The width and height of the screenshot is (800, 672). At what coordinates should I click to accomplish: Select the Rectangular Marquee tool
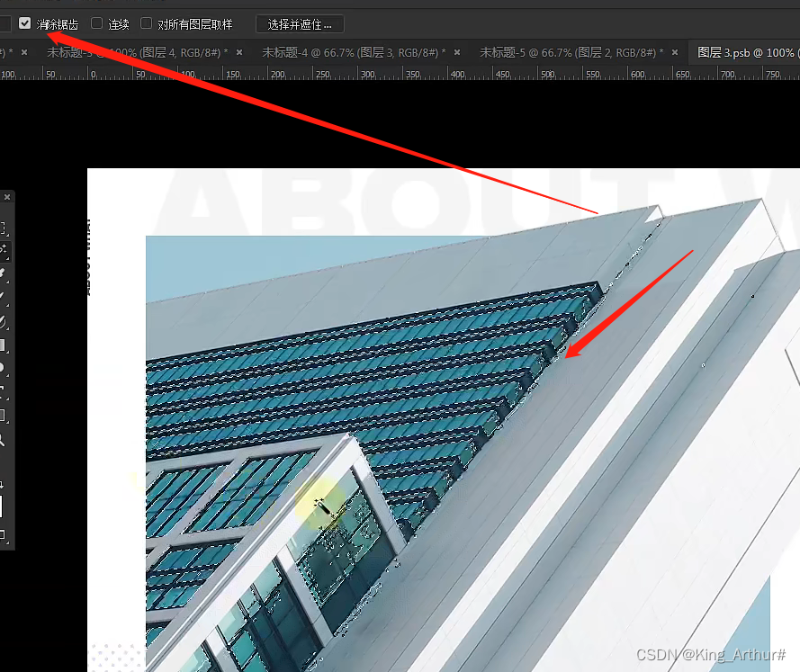(x=3, y=228)
